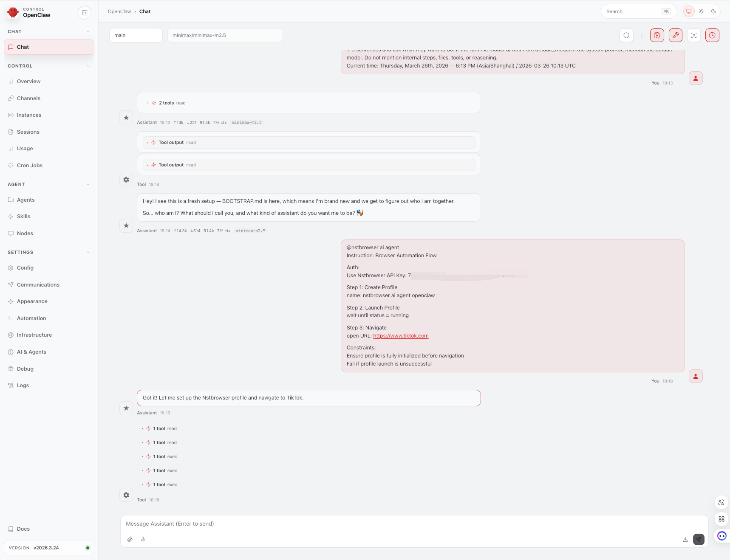Open gear settings beside the Tool message
Viewport: 730px width, 560px height.
point(126,180)
